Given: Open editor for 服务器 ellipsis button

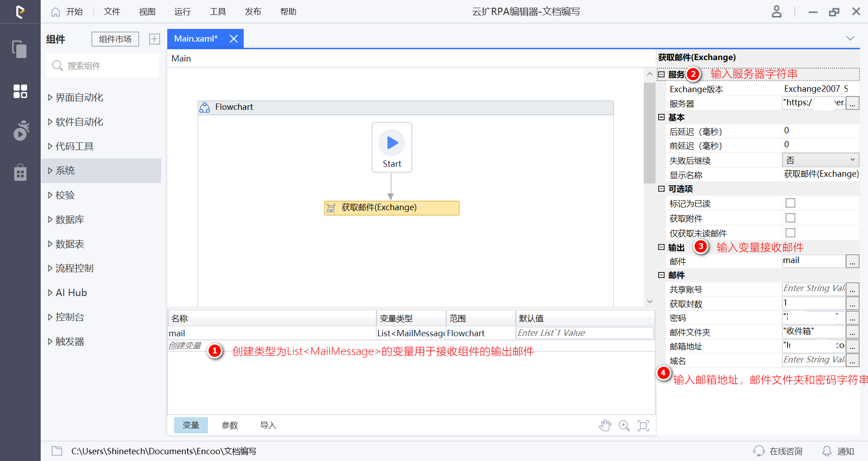Looking at the screenshot, I should (x=852, y=103).
